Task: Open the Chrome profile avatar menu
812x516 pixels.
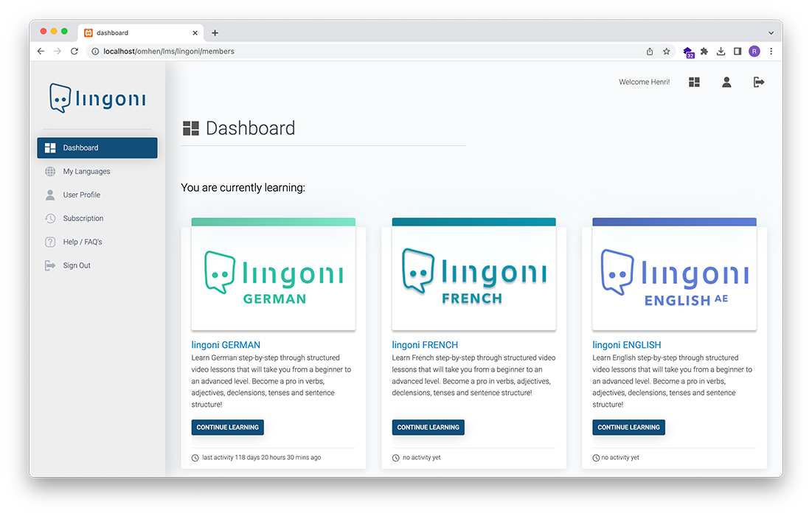Action: (x=754, y=52)
